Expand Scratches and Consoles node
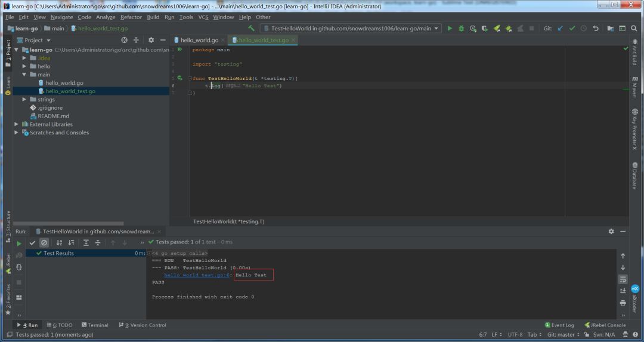 17,133
